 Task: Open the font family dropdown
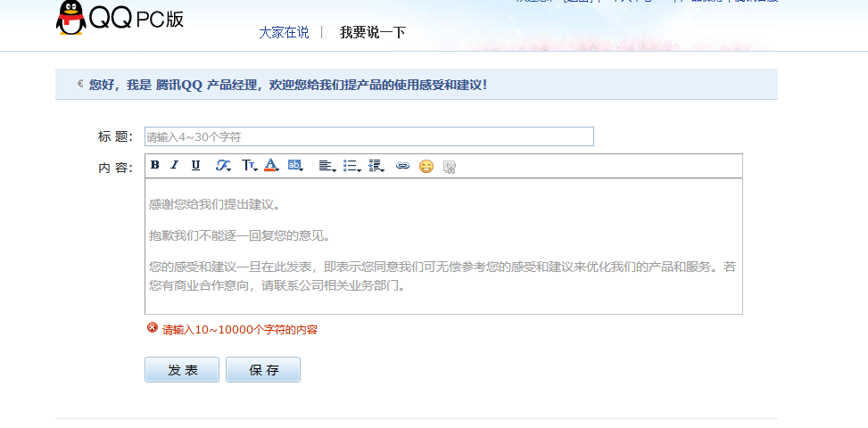[223, 166]
